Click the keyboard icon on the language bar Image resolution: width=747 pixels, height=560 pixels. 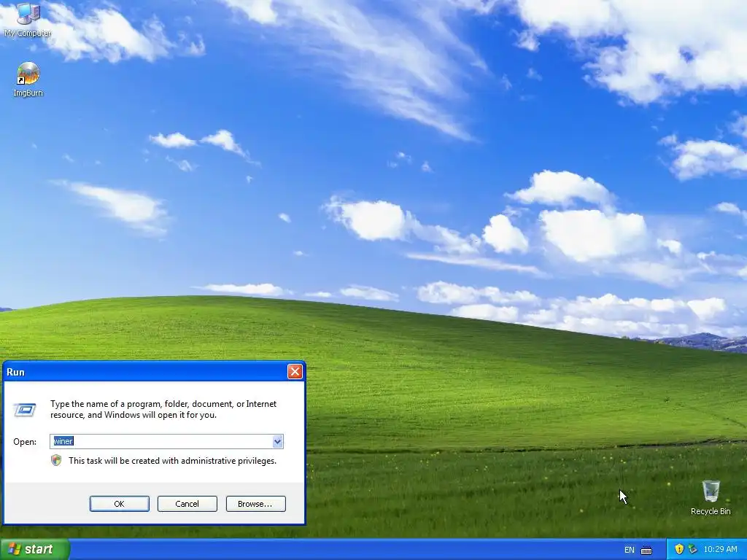pyautogui.click(x=646, y=550)
